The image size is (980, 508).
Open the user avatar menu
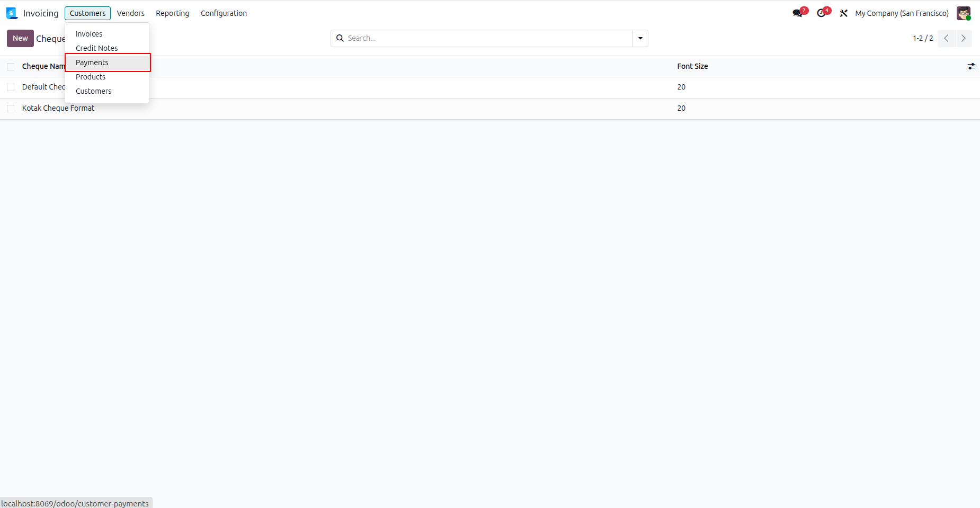coord(964,13)
